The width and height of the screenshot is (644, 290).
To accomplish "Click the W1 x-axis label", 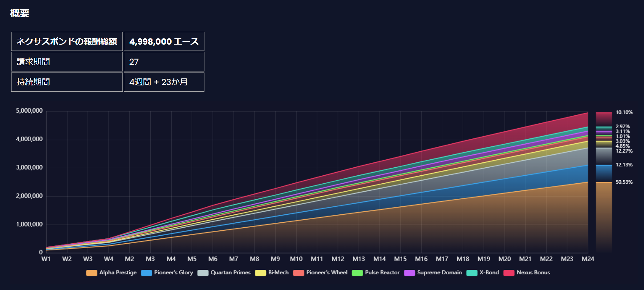I will tap(46, 259).
